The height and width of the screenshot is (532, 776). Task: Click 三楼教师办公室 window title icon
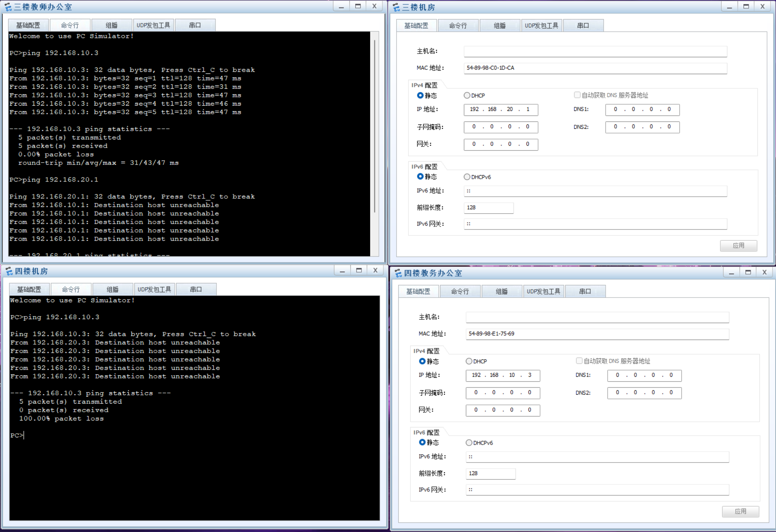[8, 7]
